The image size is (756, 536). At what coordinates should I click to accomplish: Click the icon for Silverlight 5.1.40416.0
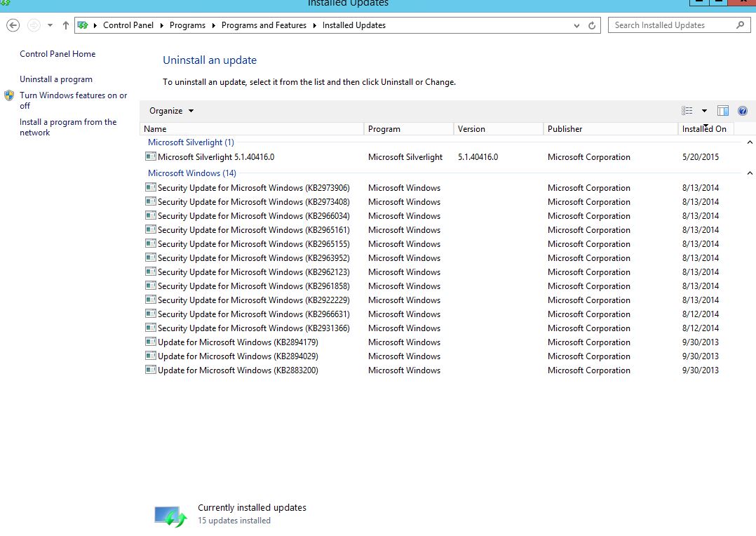pos(150,156)
